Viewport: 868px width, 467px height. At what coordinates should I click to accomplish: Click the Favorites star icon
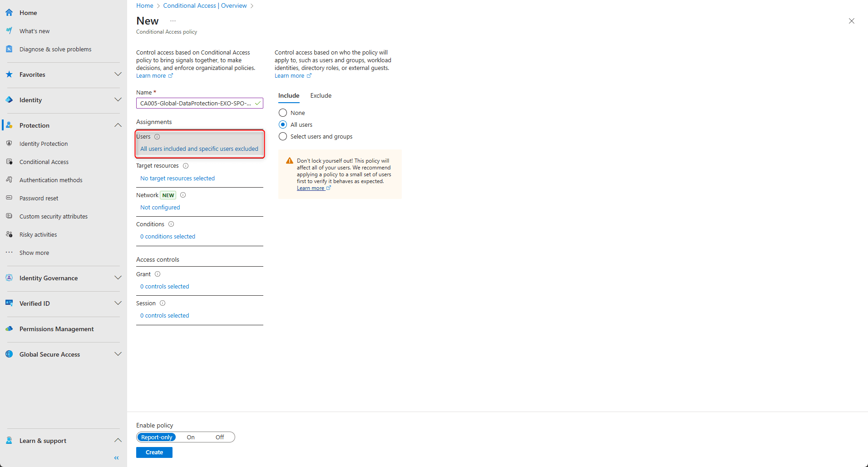[x=9, y=75]
